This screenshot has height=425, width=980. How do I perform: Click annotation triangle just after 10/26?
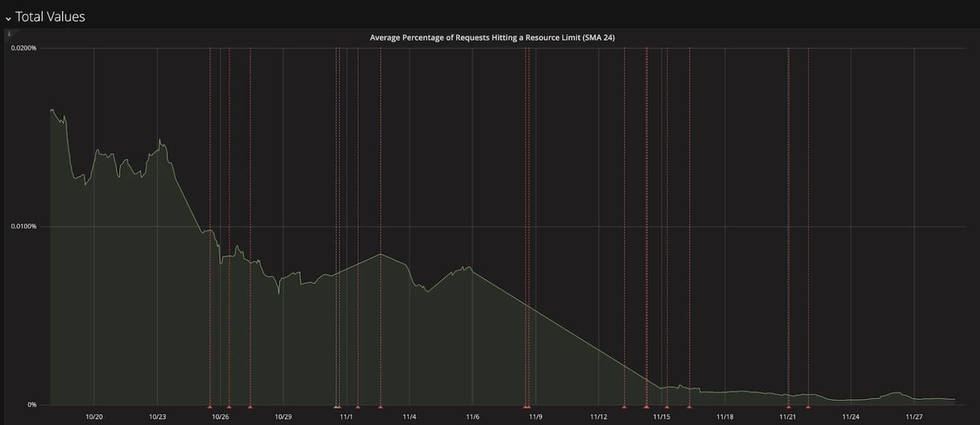[x=229, y=407]
